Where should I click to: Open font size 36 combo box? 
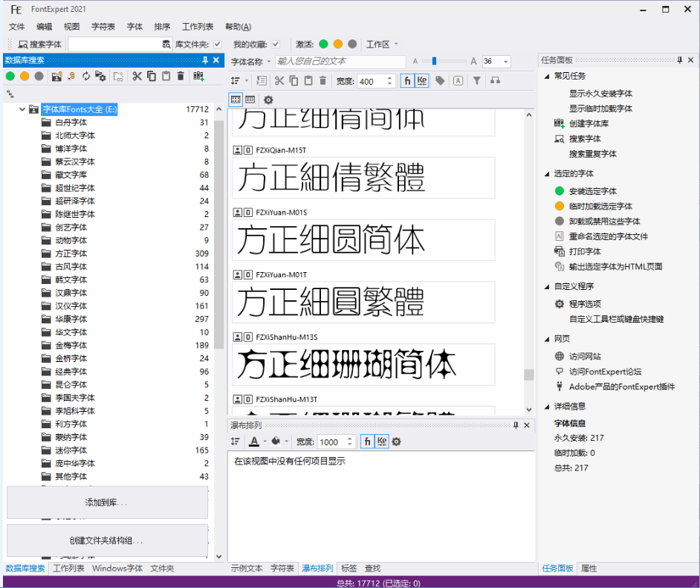click(496, 61)
